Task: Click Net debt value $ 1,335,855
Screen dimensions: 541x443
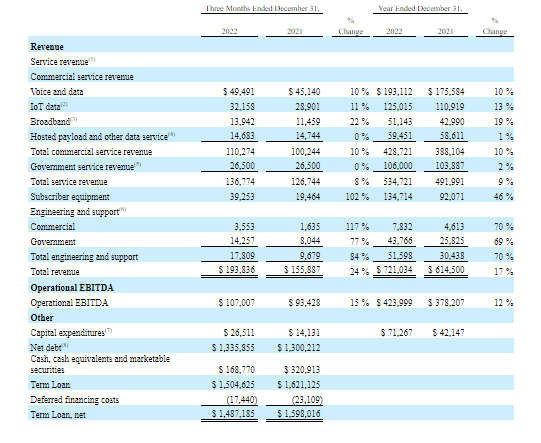Action: [x=233, y=348]
